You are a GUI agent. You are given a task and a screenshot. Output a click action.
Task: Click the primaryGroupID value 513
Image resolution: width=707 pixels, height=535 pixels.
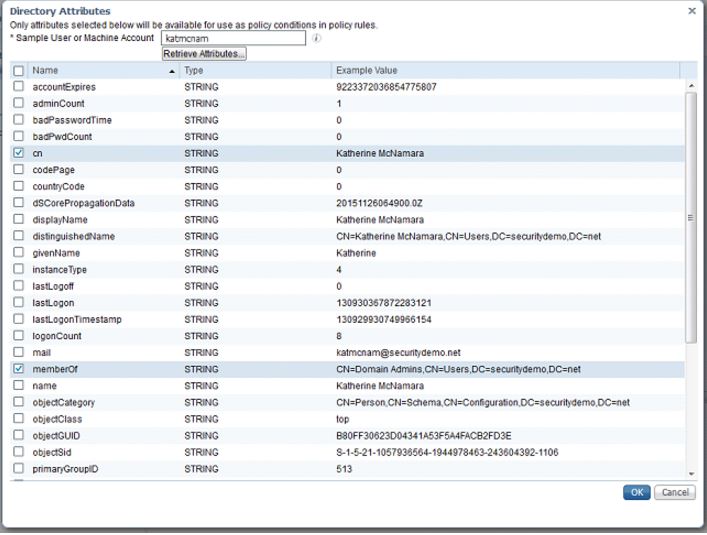point(344,469)
